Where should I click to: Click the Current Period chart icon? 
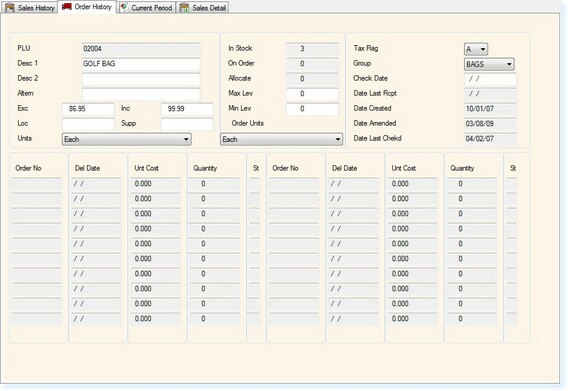(124, 7)
